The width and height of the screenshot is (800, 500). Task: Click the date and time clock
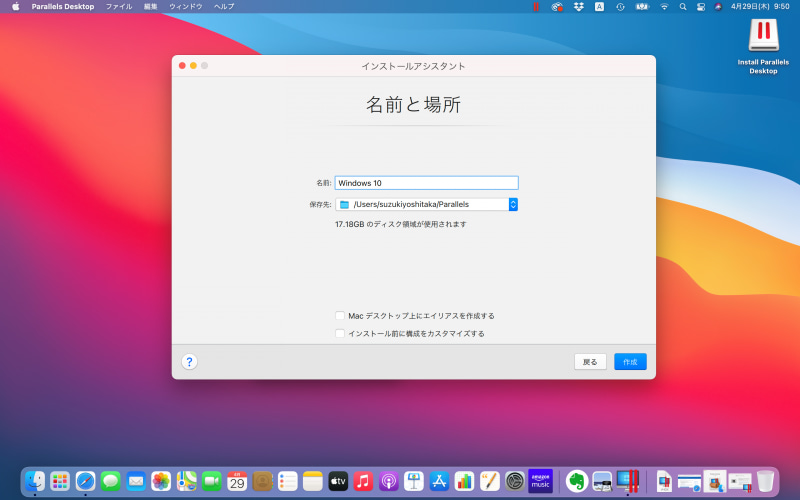point(760,7)
